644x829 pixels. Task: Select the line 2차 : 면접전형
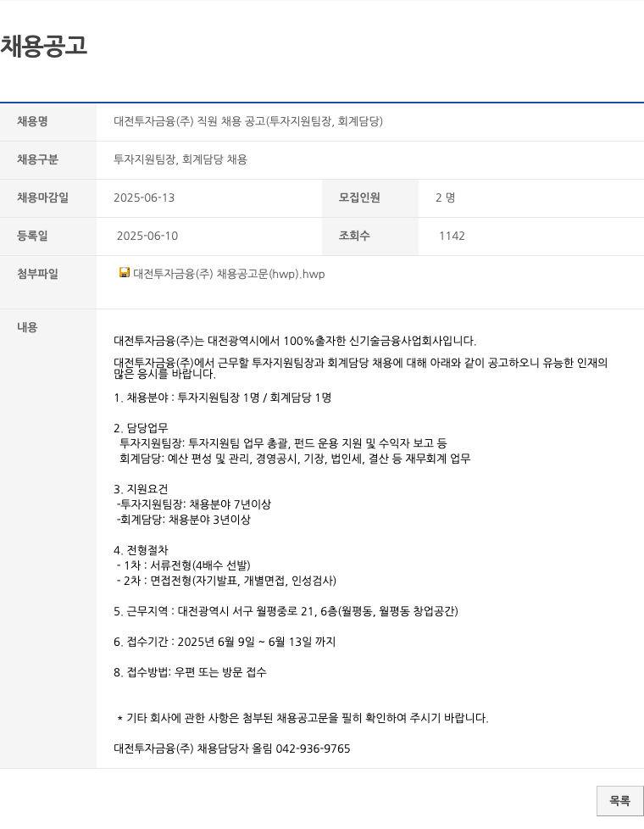tap(226, 581)
